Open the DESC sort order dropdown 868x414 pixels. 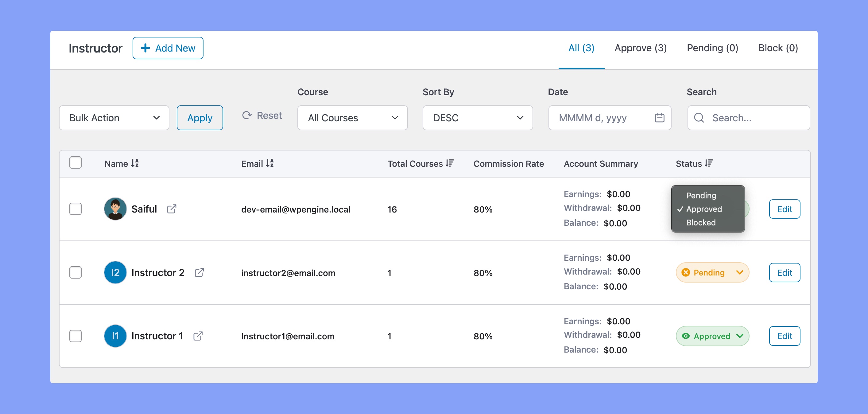point(478,118)
